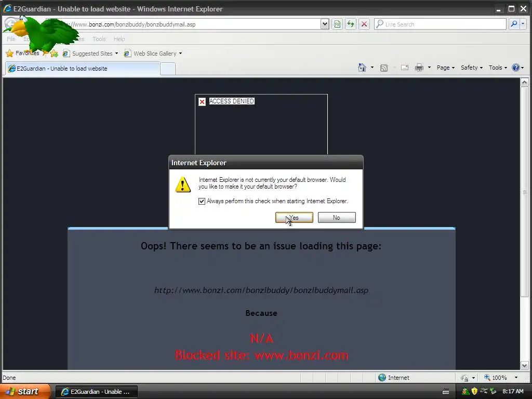Open the Safety command bar menu
Screen dimensions: 532x399
[x=472, y=68]
